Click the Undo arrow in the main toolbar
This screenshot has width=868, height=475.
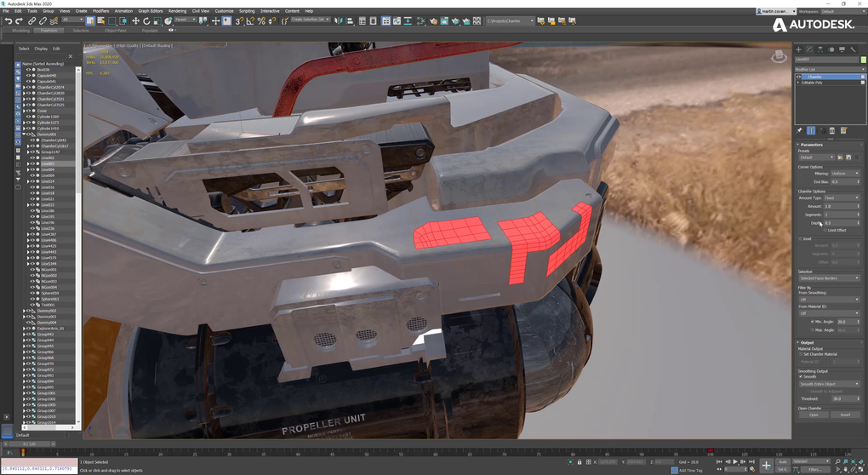click(x=9, y=21)
